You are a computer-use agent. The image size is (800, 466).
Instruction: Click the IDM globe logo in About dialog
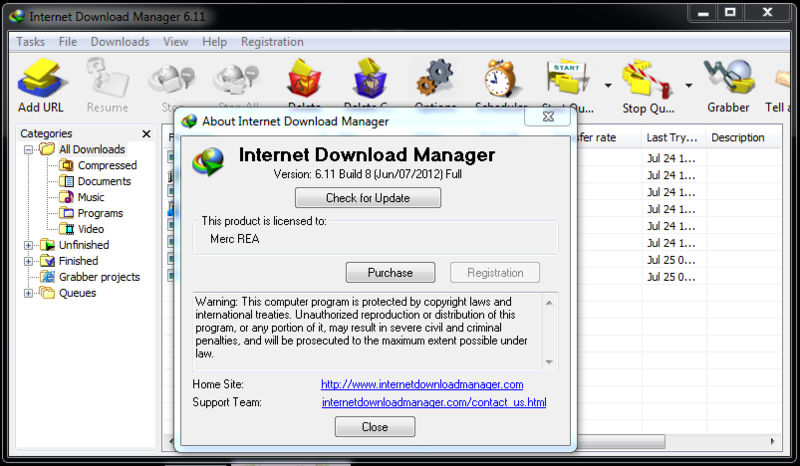[x=208, y=162]
